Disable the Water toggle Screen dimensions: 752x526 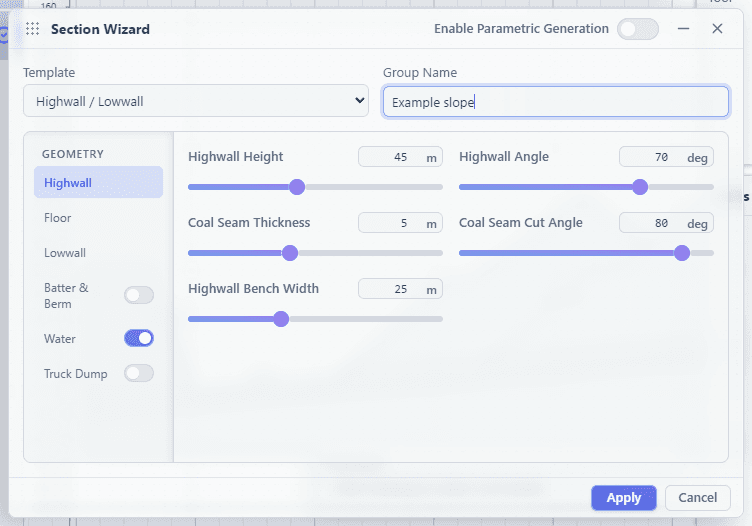(139, 338)
